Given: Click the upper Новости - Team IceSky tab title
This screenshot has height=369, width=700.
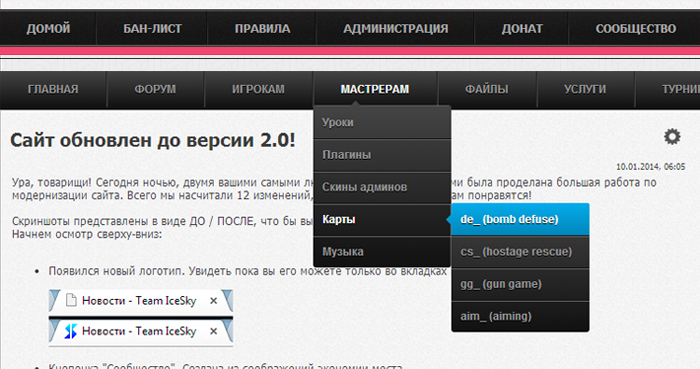Looking at the screenshot, I should pos(139,301).
